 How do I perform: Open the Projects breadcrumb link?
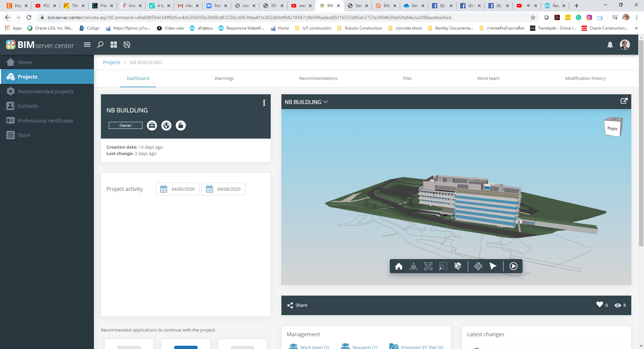click(x=112, y=62)
